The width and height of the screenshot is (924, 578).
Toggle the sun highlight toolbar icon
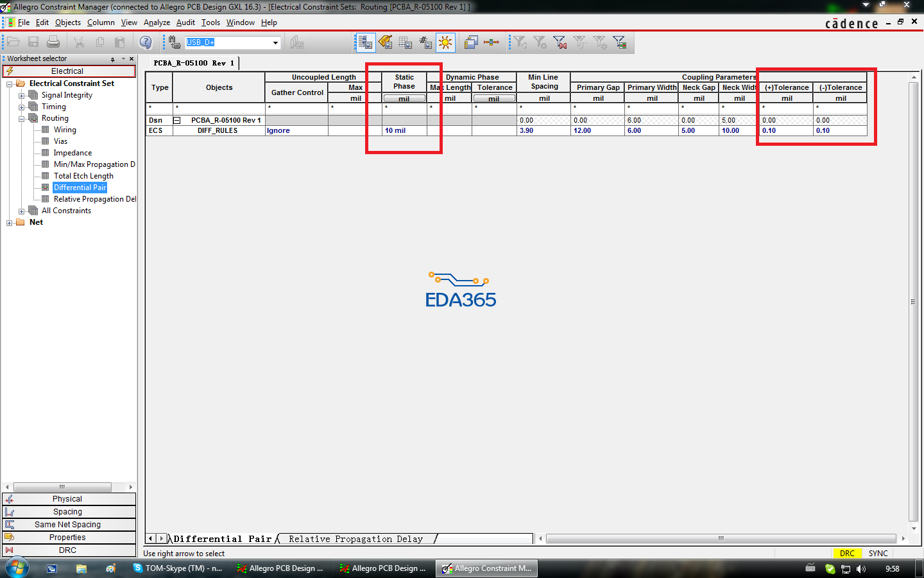[445, 42]
